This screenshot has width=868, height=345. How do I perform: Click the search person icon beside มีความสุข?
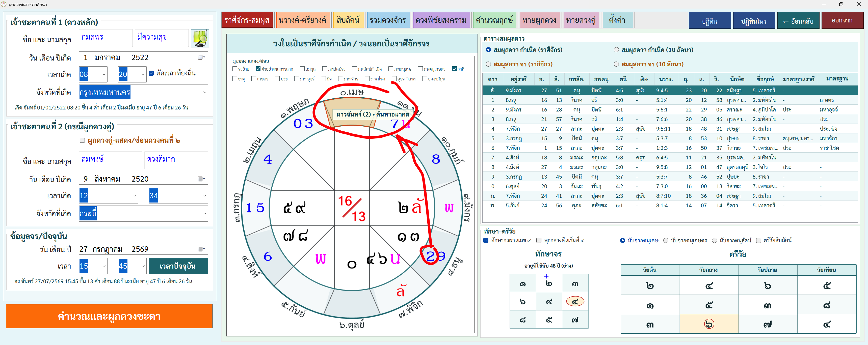[200, 38]
